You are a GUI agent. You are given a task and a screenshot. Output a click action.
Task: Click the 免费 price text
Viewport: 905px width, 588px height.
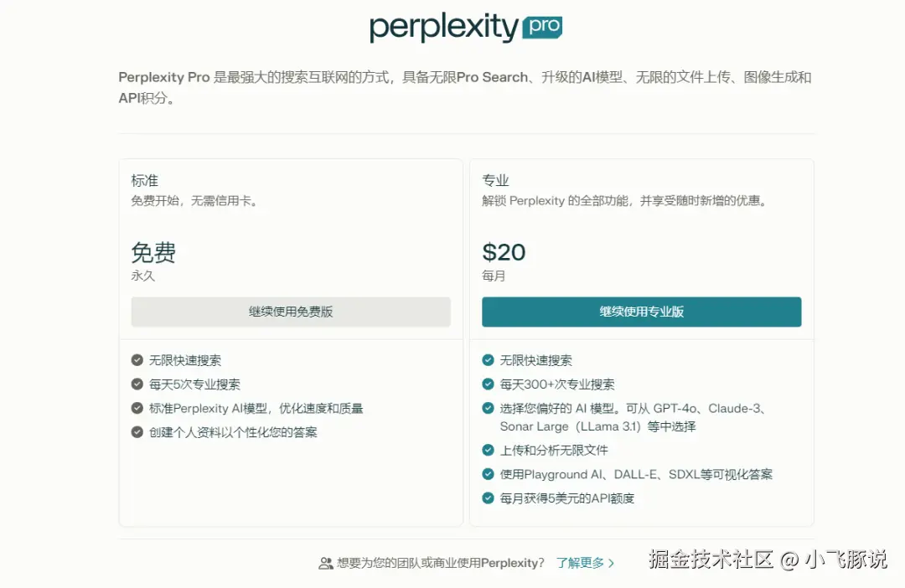[153, 252]
